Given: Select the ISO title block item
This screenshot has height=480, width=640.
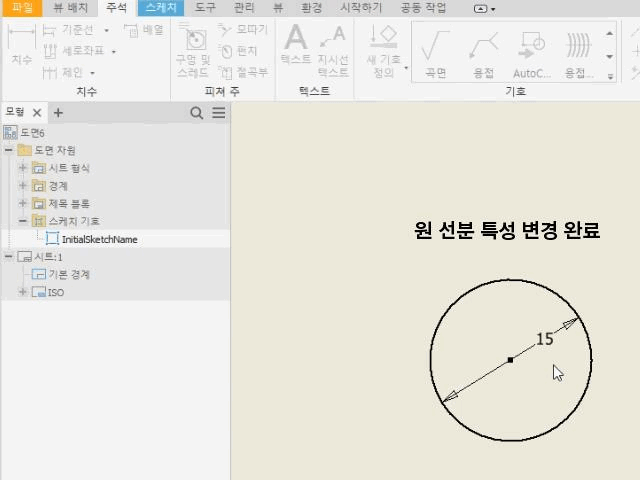Looking at the screenshot, I should [x=48, y=292].
